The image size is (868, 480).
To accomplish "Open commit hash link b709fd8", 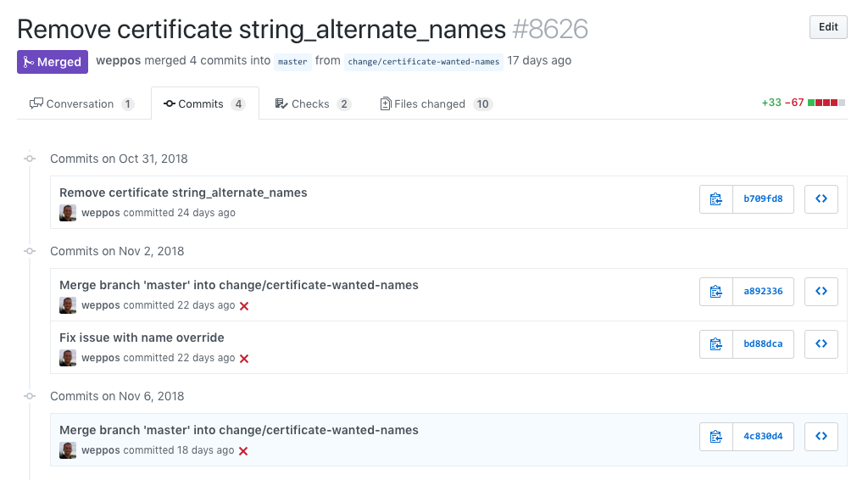I will click(x=763, y=198).
